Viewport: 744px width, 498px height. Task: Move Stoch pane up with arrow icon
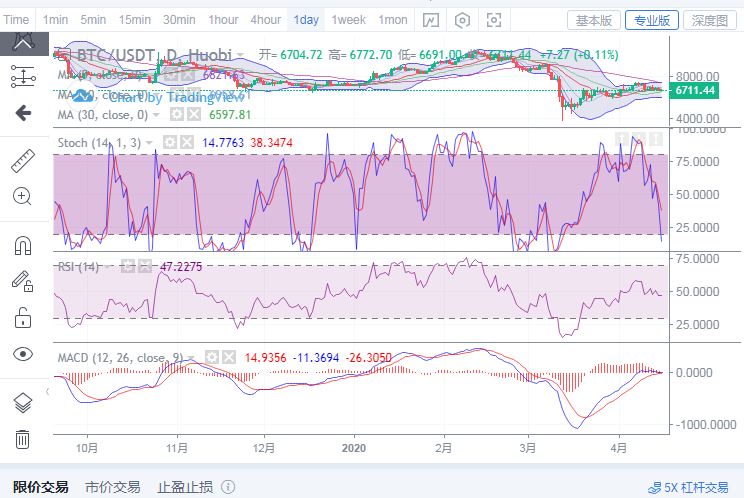(622, 139)
